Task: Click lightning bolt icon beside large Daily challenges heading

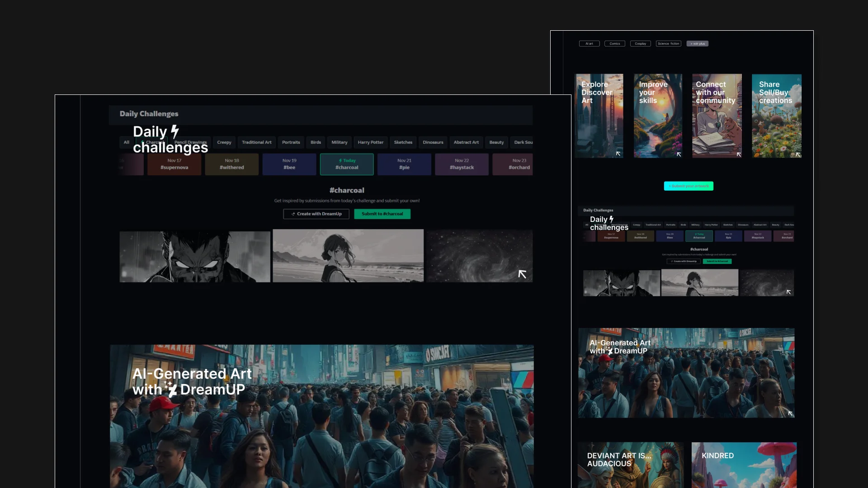Action: (x=175, y=131)
